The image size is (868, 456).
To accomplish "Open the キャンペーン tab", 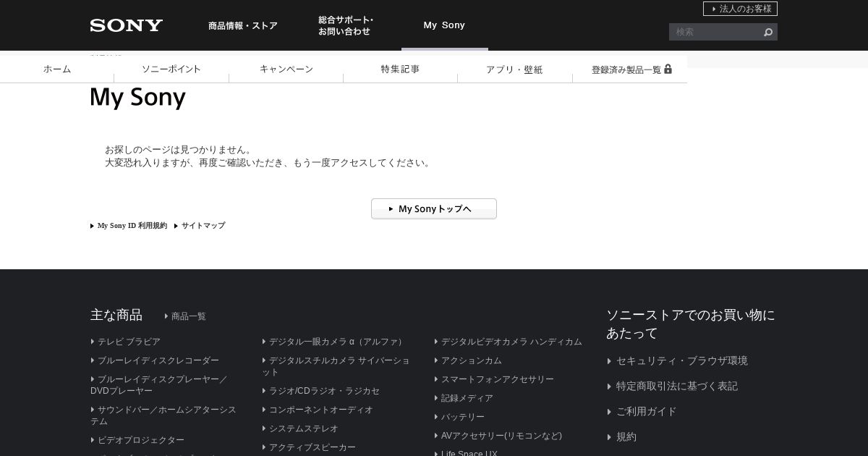I will click(x=286, y=69).
